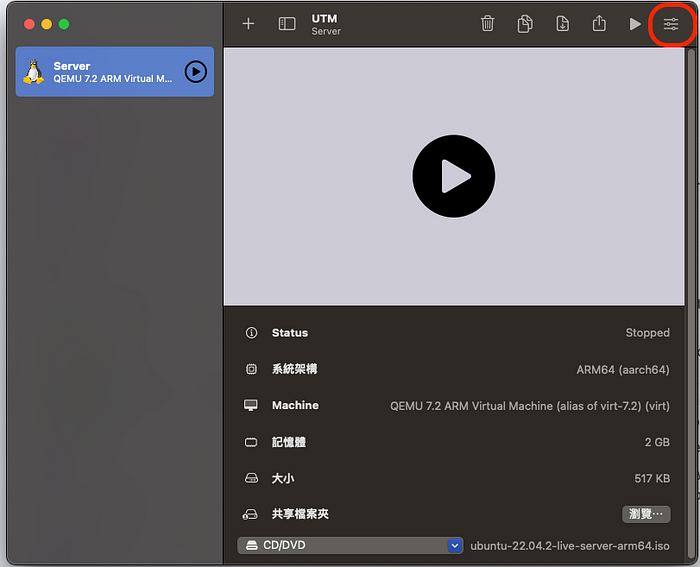Click the plus icon to add VM
Image resolution: width=700 pixels, height=567 pixels.
tap(249, 24)
